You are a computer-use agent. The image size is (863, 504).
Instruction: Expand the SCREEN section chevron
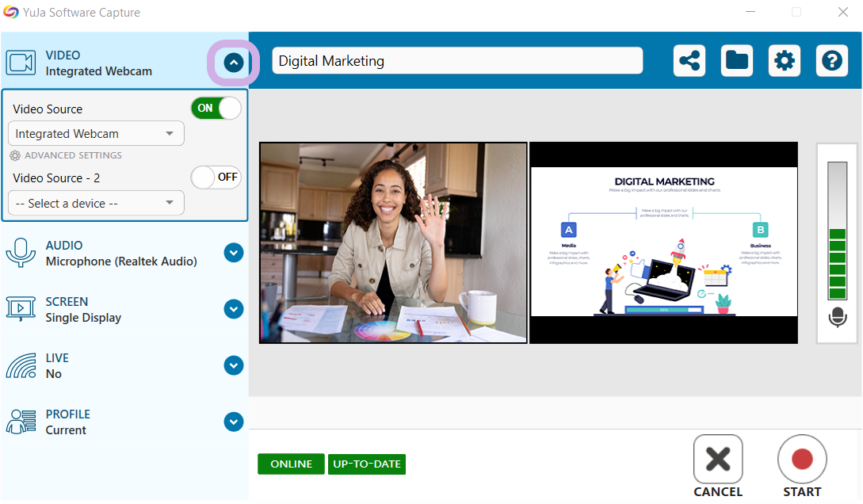pyautogui.click(x=233, y=309)
